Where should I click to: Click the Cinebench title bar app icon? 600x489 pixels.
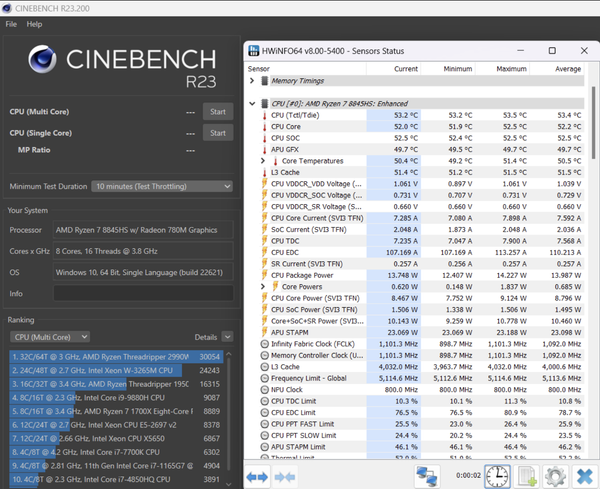(7, 8)
